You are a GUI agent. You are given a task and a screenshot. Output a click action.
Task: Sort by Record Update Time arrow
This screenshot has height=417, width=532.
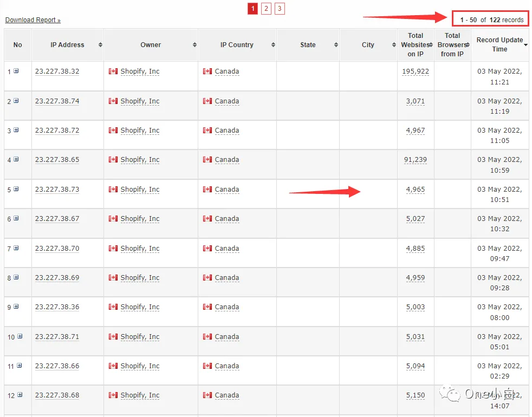click(x=525, y=45)
